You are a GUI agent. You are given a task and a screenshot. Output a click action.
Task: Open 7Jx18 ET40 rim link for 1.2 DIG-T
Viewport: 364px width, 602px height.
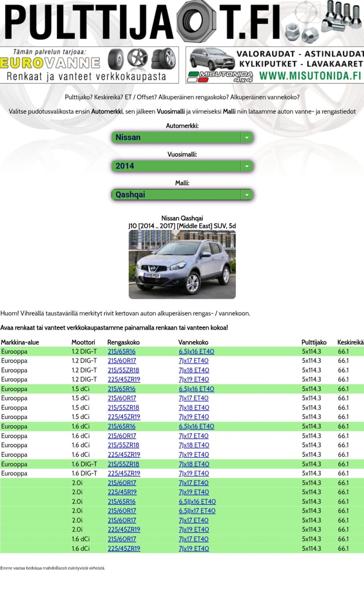point(194,370)
